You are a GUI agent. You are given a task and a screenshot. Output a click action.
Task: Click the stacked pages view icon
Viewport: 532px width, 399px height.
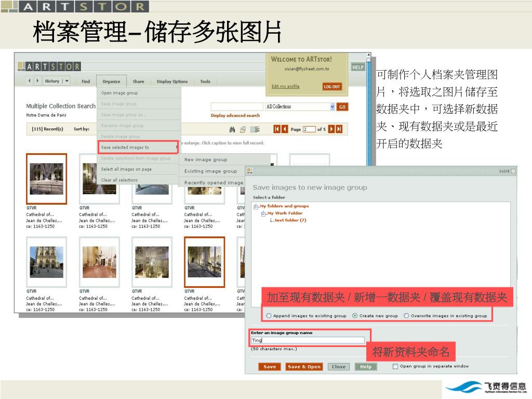coord(243,129)
